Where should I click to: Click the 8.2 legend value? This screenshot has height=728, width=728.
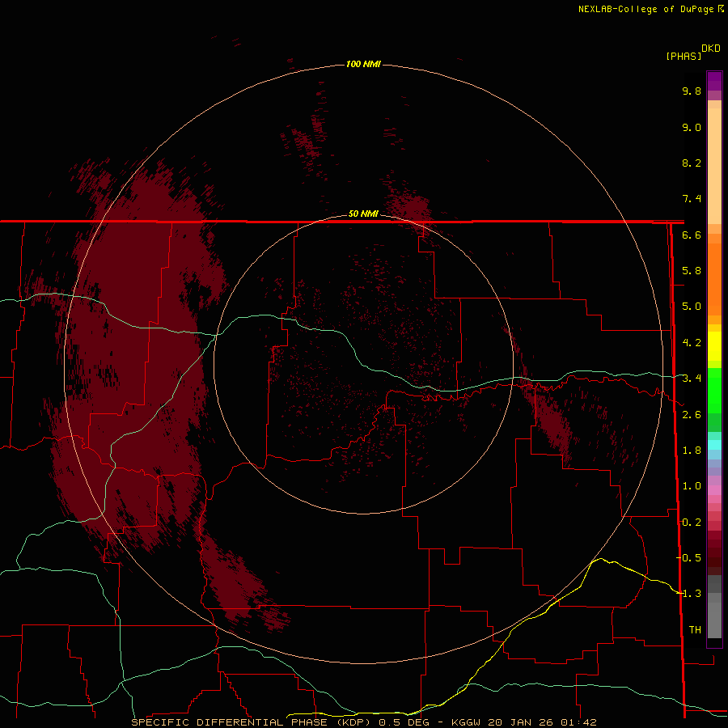692,163
